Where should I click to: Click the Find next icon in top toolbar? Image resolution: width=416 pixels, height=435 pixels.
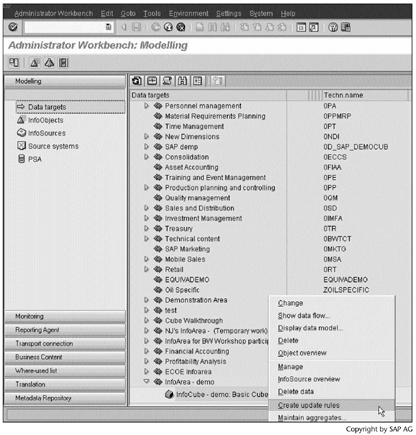click(x=225, y=27)
